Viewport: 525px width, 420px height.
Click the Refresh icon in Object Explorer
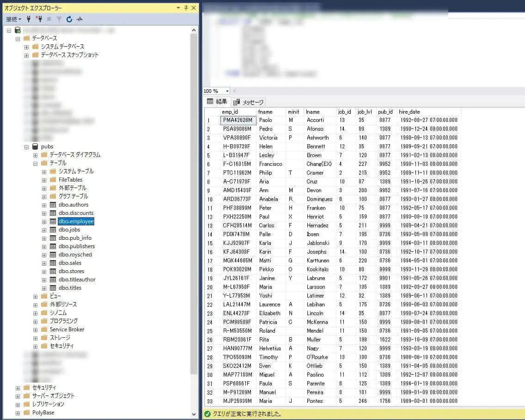69,19
